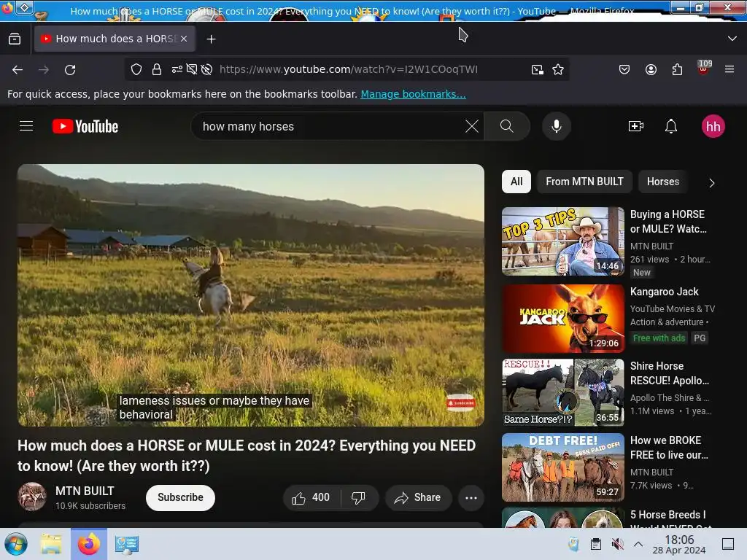
Task: Click the Firefox taskbar icon
Action: coord(89,544)
